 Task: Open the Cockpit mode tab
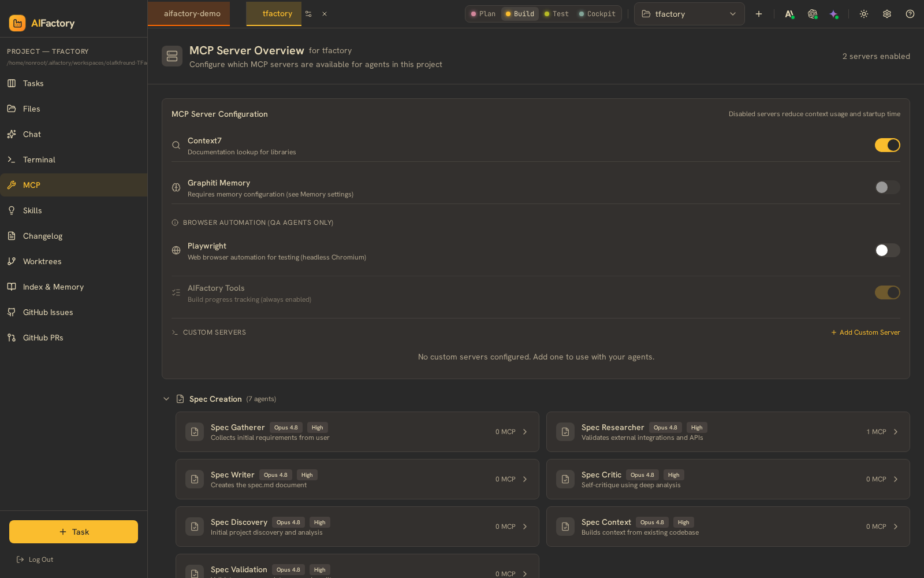597,14
